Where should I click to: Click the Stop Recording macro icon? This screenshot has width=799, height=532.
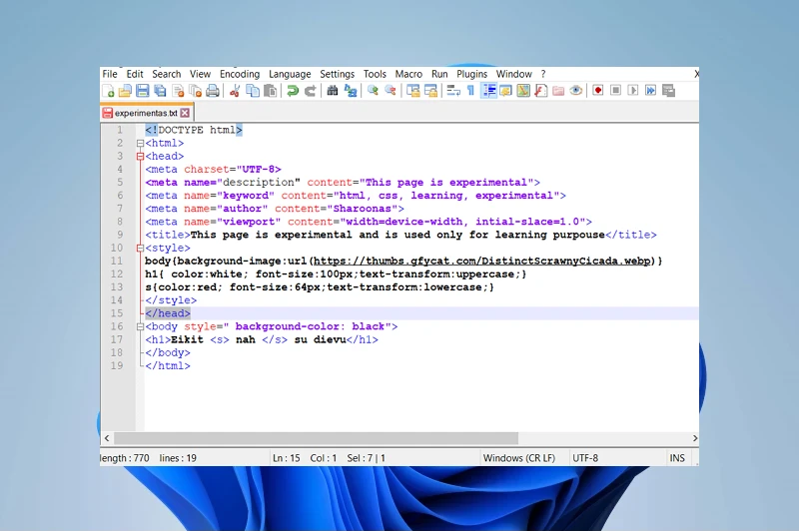pos(615,91)
